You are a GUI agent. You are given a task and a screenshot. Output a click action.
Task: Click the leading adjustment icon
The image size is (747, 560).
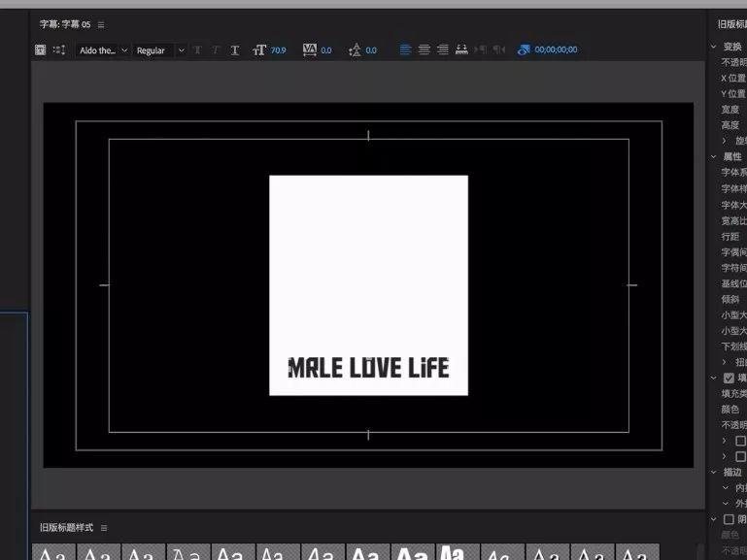[355, 49]
